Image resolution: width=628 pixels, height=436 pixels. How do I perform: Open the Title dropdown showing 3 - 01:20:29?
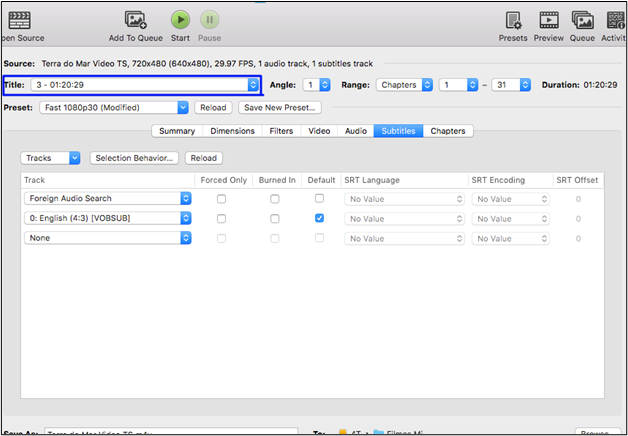click(x=254, y=85)
